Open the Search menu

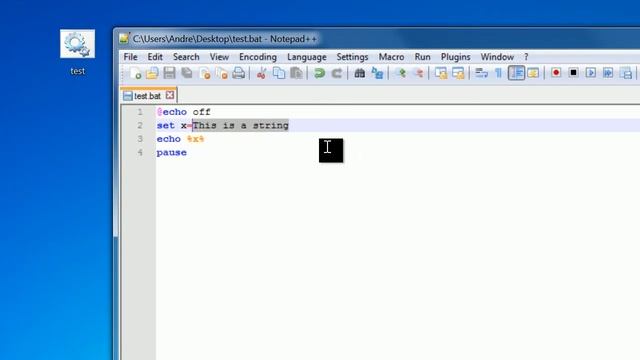coord(186,57)
